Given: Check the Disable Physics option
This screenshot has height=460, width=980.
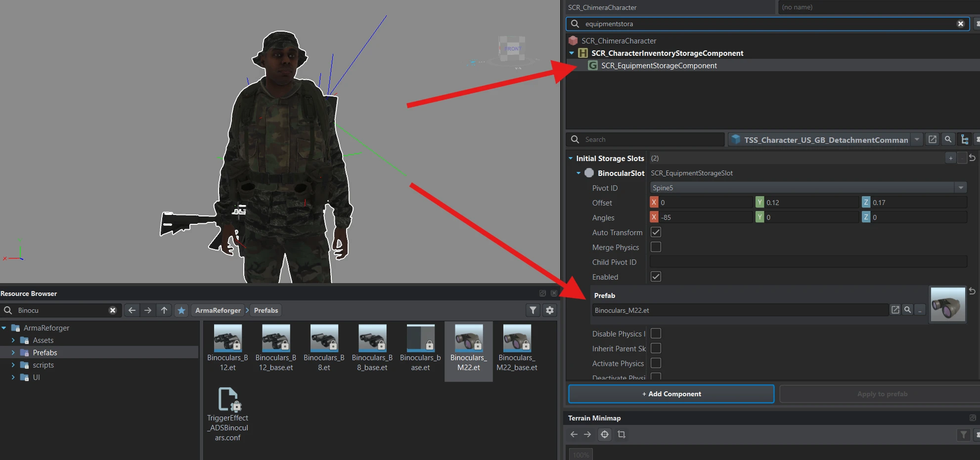Looking at the screenshot, I should click(656, 334).
